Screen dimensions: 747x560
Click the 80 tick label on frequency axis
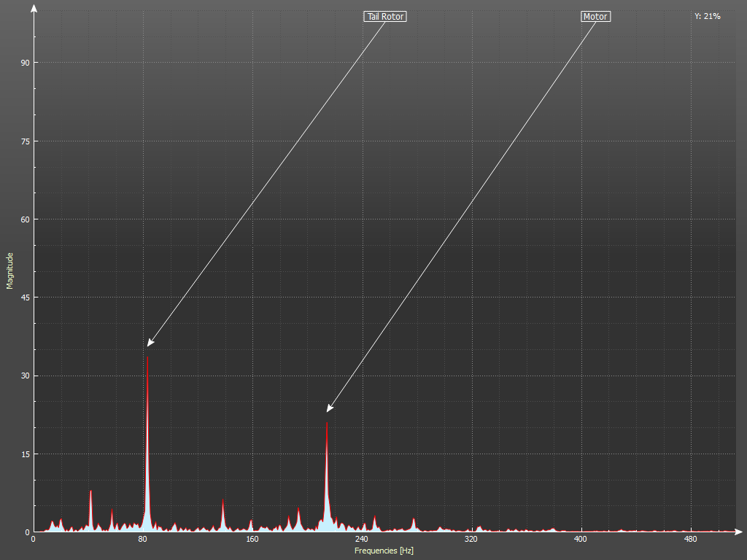pos(143,540)
